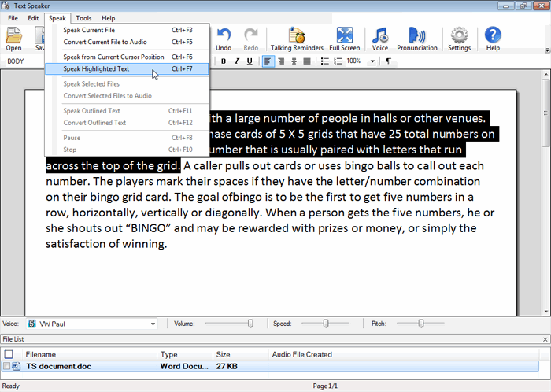
Task: Open the Voice options icon
Action: click(380, 38)
